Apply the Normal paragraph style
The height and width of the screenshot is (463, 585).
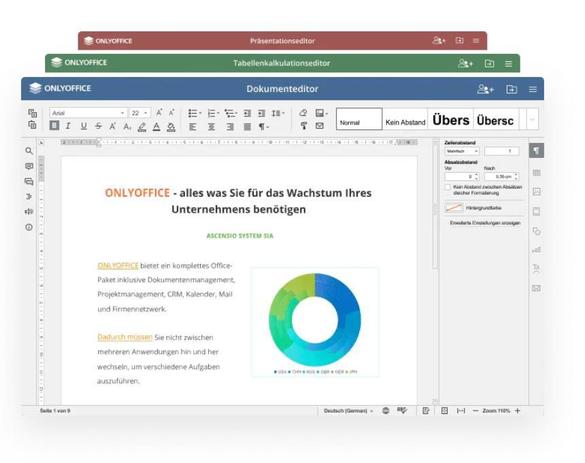click(x=359, y=119)
